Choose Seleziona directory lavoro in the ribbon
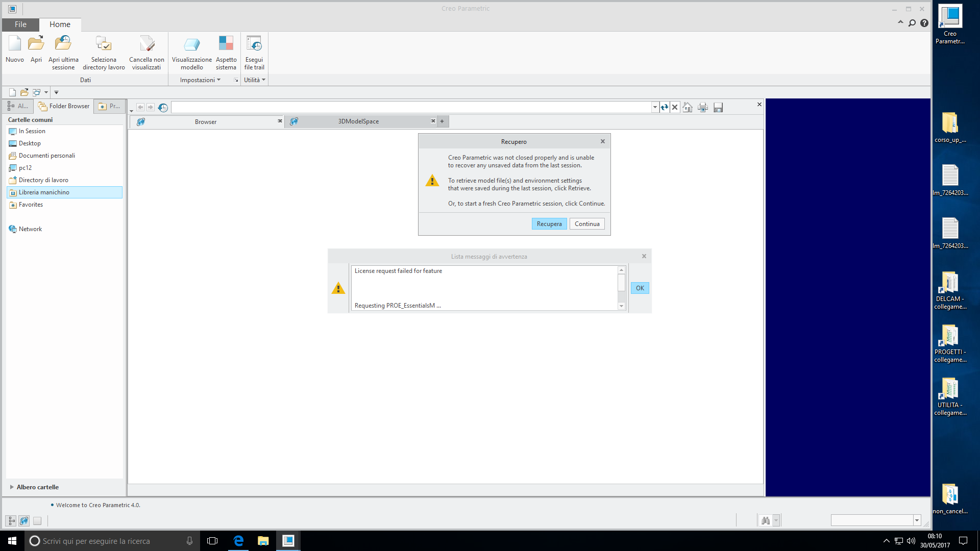The height and width of the screenshot is (551, 980). point(104,53)
